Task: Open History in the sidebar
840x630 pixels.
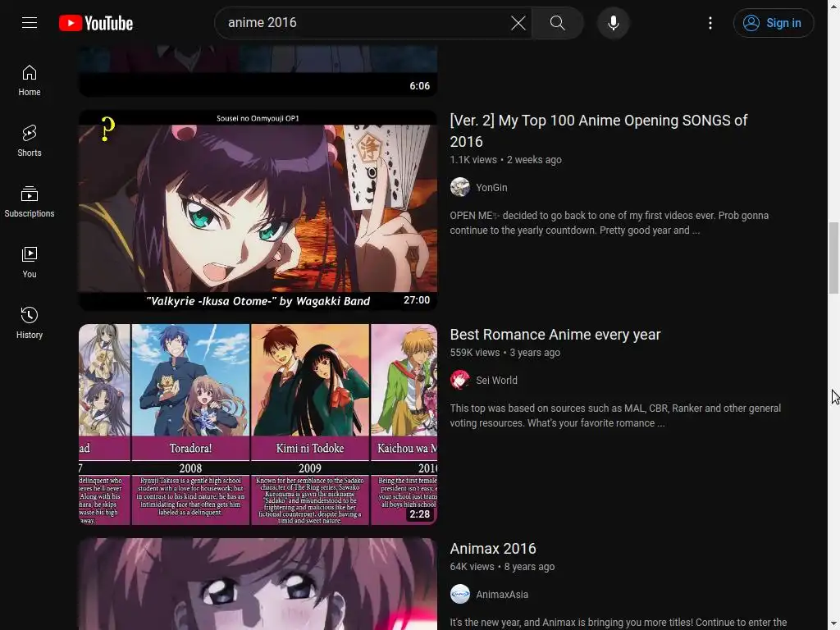Action: (x=30, y=323)
